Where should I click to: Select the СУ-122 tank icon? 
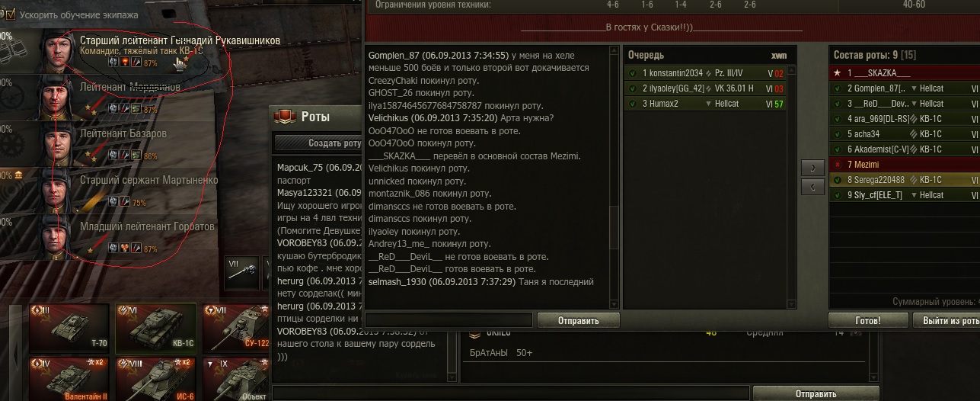(x=236, y=326)
